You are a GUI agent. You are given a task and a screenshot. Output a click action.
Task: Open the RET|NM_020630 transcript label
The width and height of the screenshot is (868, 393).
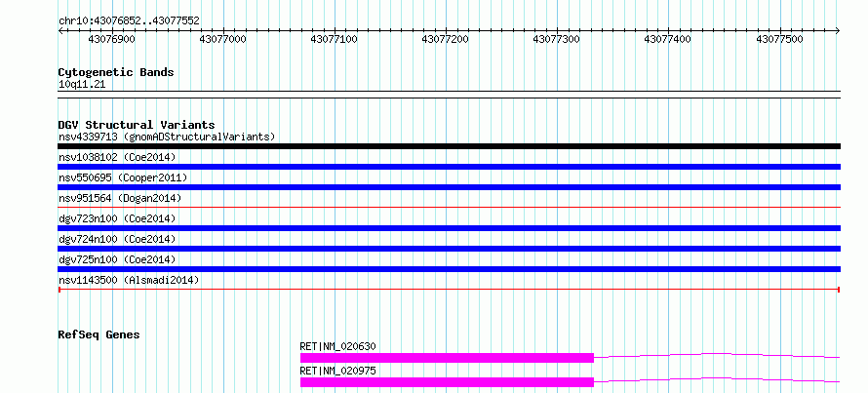337,346
